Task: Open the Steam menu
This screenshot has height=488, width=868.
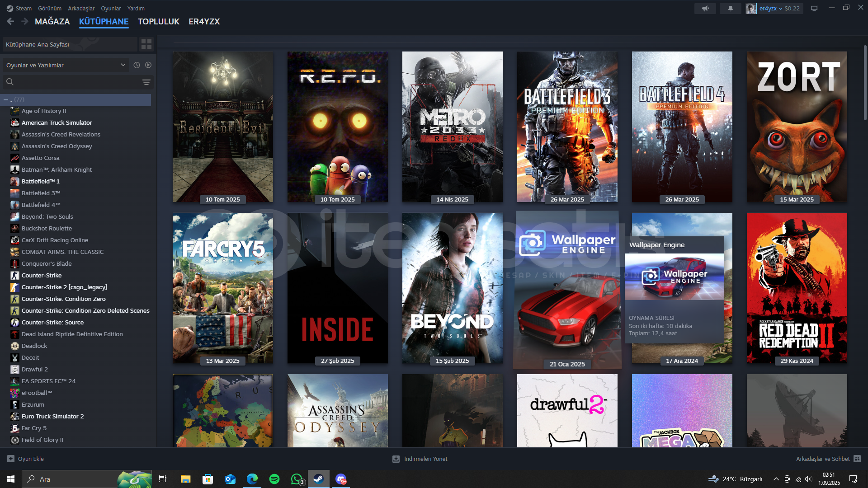Action: tap(19, 8)
